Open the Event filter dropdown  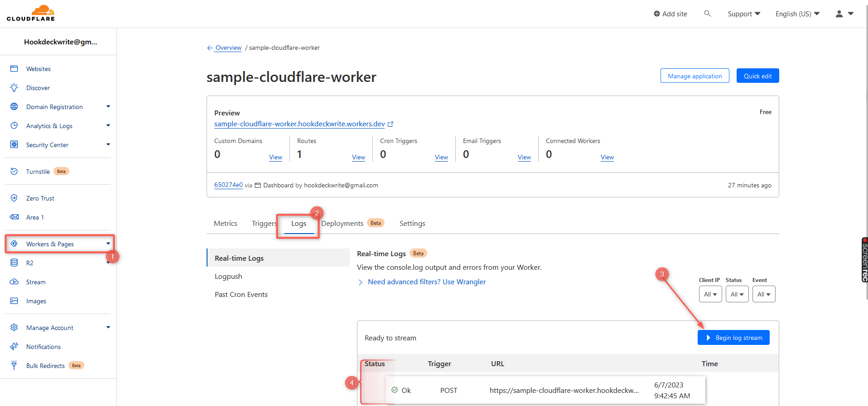click(x=764, y=294)
